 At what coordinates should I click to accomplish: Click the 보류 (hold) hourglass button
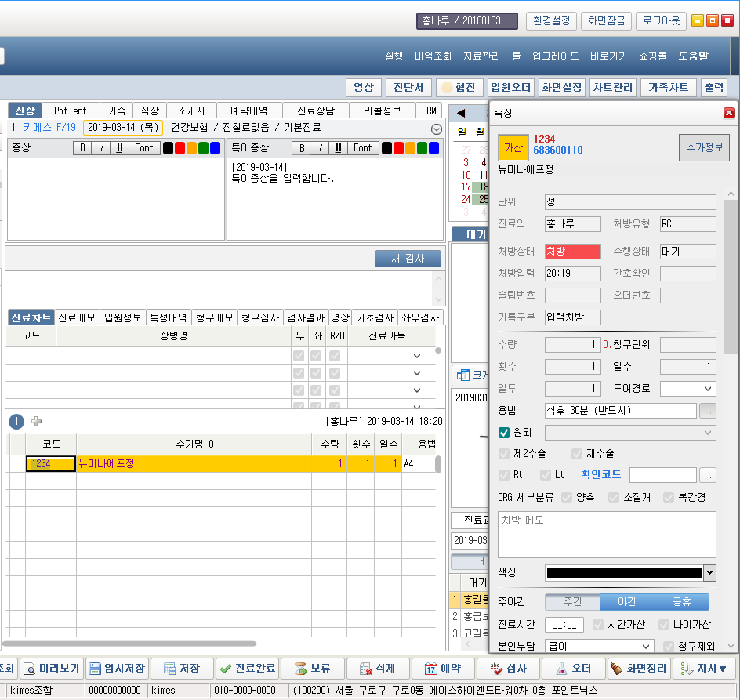[x=312, y=669]
